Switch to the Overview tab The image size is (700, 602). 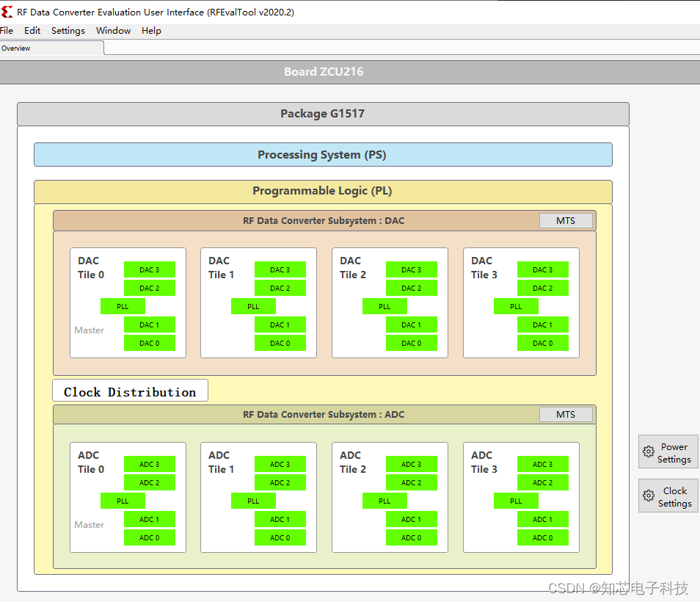pyautogui.click(x=52, y=48)
